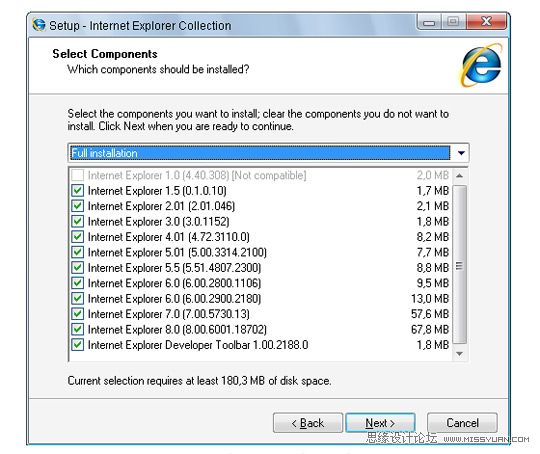
Task: Uncheck Internet Explorer 5.01 (5.00.3314.2100)
Action: (77, 252)
